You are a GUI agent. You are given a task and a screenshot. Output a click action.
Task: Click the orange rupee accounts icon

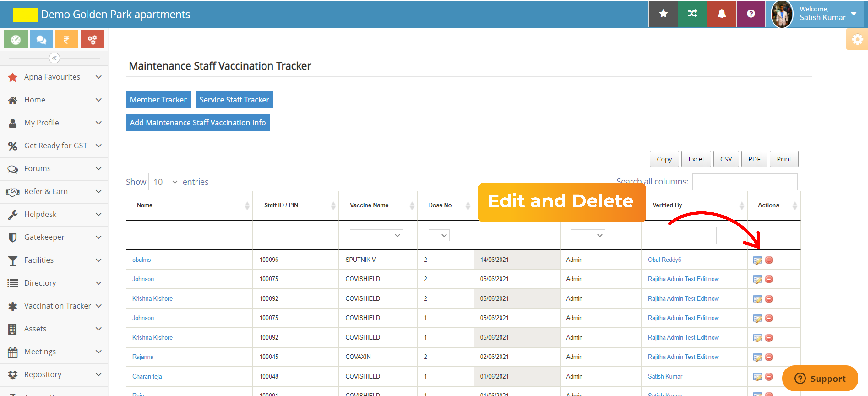[66, 39]
